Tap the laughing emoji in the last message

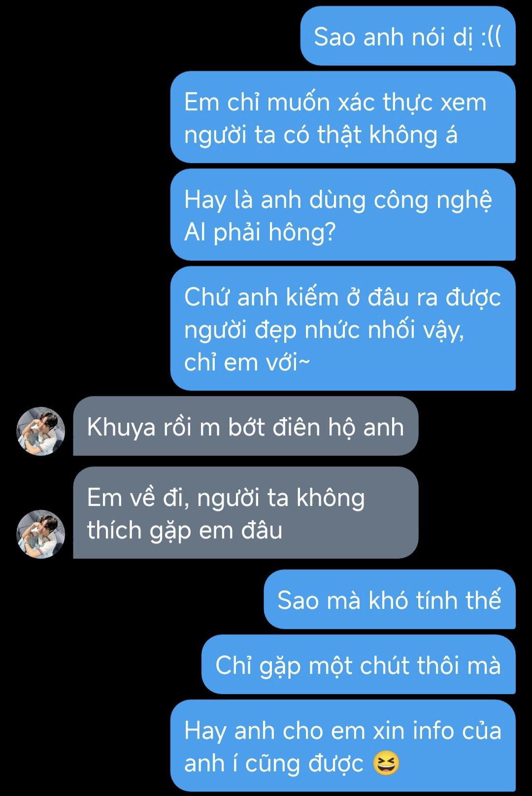386,763
